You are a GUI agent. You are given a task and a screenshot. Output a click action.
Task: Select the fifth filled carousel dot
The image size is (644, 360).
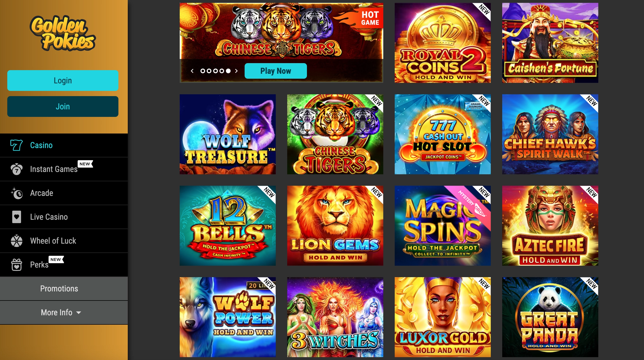(x=228, y=71)
